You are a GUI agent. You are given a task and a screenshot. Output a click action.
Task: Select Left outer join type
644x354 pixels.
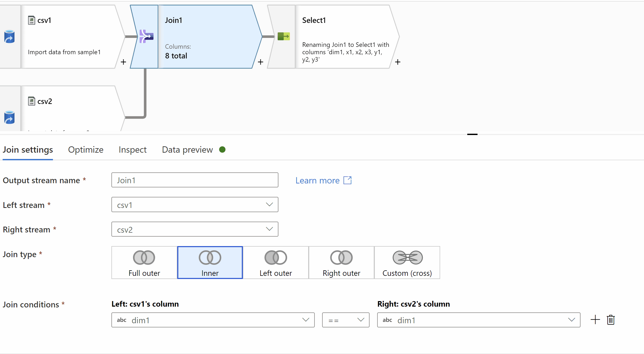tap(276, 263)
